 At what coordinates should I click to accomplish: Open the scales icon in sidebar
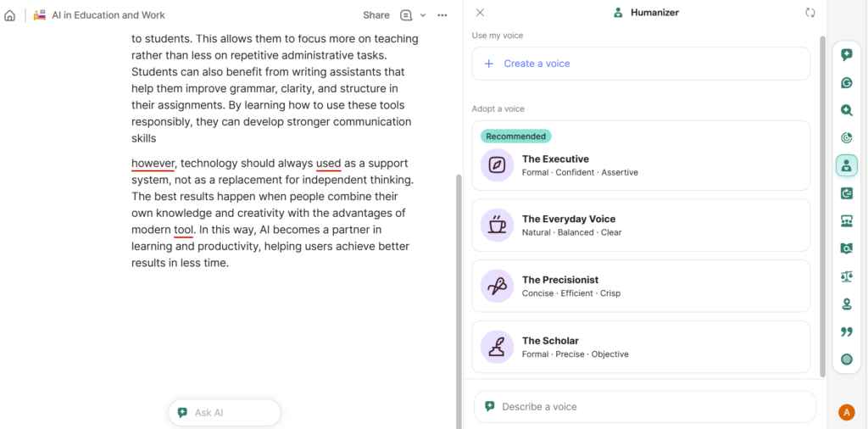846,276
